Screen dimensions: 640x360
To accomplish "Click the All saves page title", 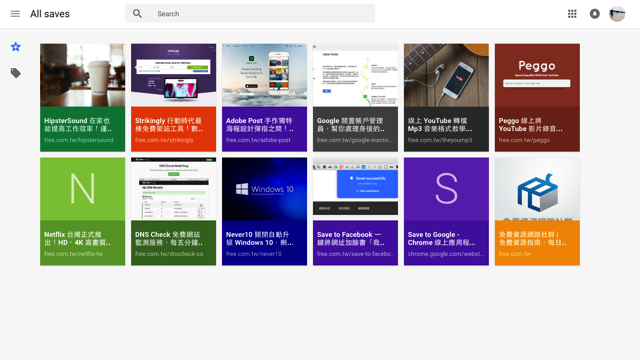I will click(50, 14).
